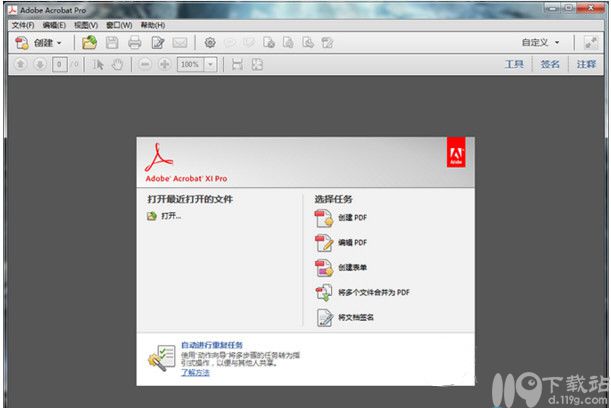This screenshot has height=408, width=611.
Task: Click the Highlight text toolbar icon
Action: 249,42
